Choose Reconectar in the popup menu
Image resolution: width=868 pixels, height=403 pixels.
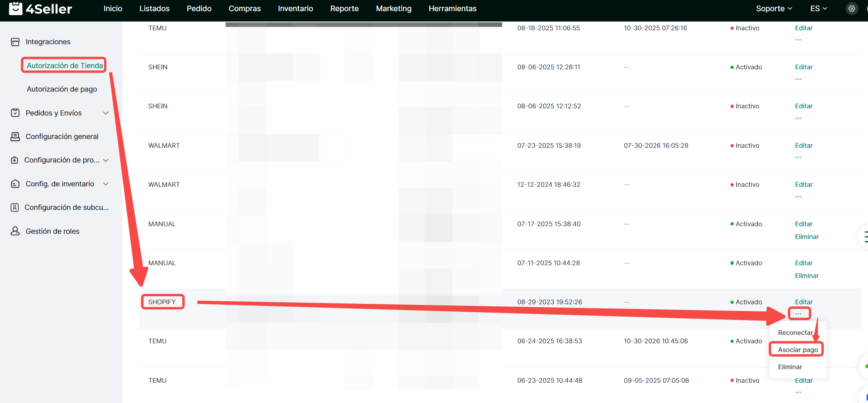(x=795, y=333)
